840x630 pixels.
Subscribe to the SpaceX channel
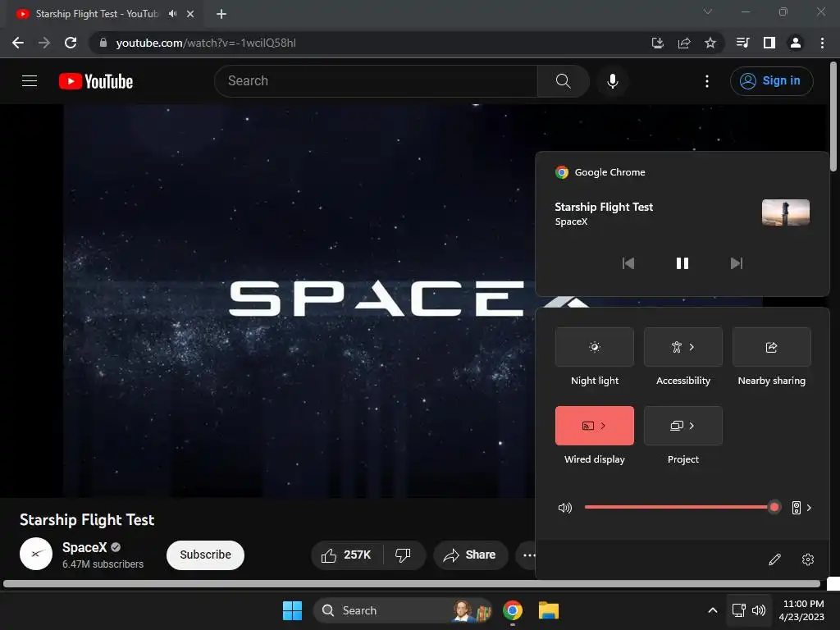pyautogui.click(x=205, y=555)
